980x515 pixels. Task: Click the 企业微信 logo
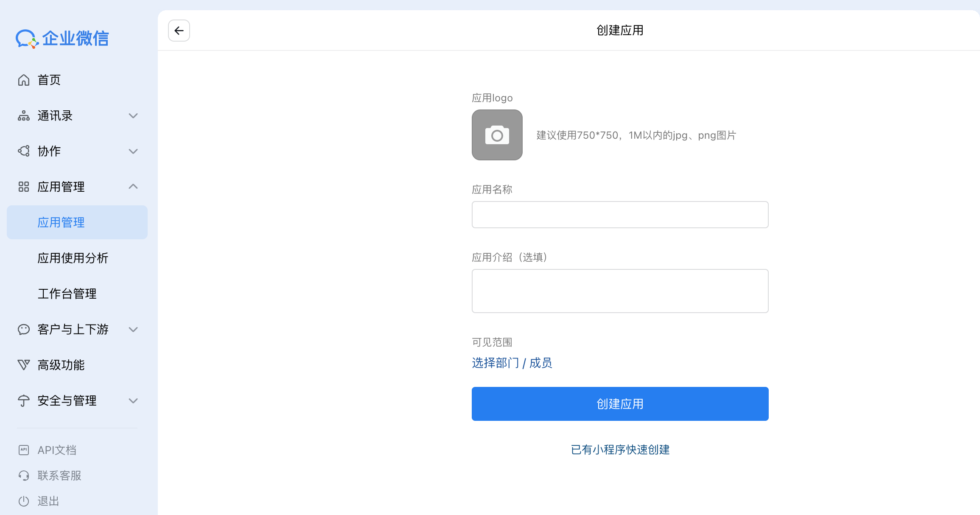(62, 39)
